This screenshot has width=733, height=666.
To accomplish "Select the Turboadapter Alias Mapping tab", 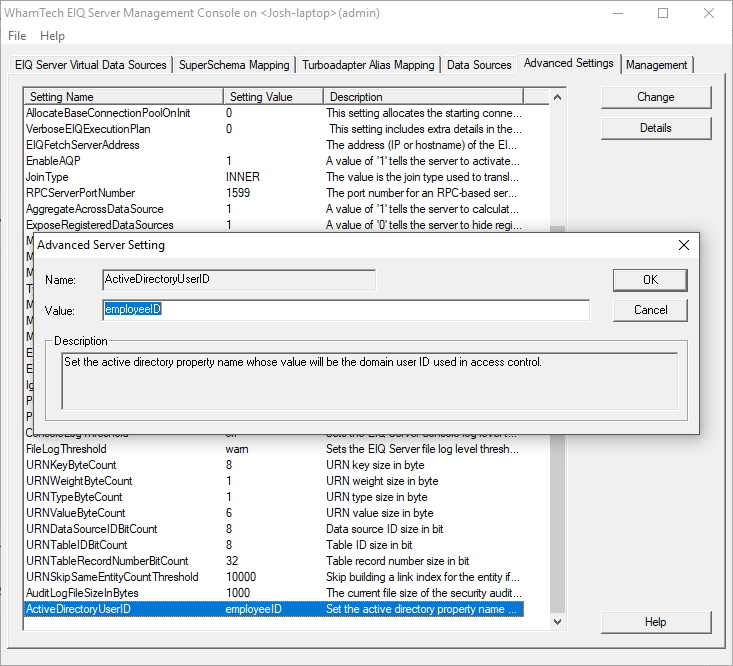I will 369,65.
